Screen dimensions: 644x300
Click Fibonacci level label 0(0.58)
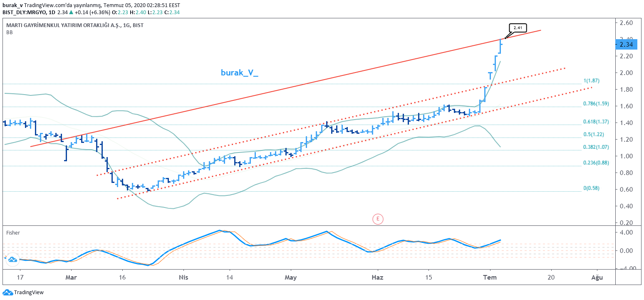pyautogui.click(x=591, y=188)
